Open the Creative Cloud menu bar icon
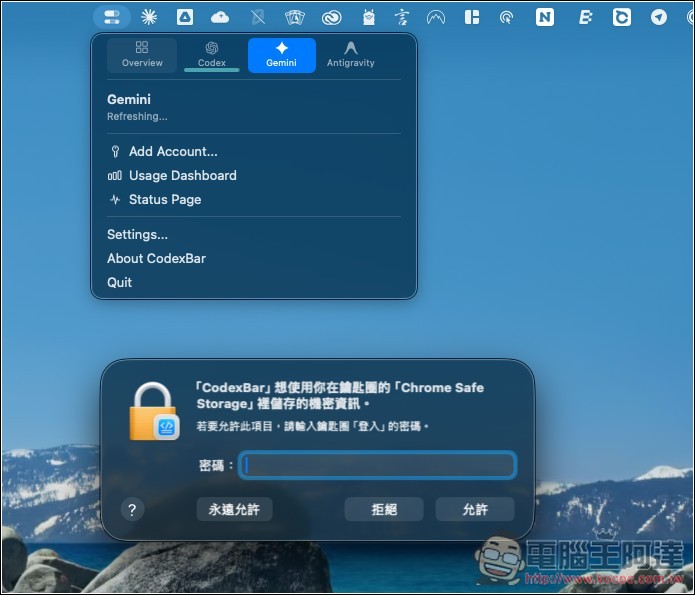Image resolution: width=695 pixels, height=595 pixels. 332,17
